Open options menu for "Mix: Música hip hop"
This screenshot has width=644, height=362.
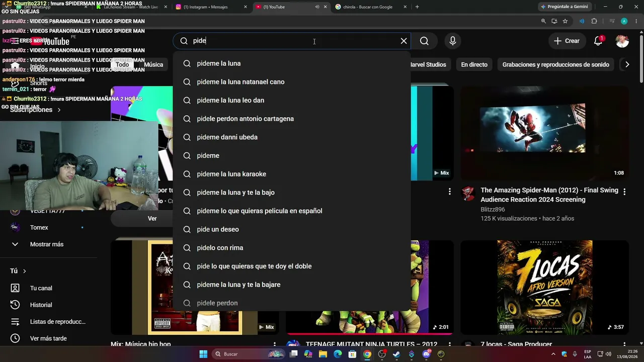274,345
